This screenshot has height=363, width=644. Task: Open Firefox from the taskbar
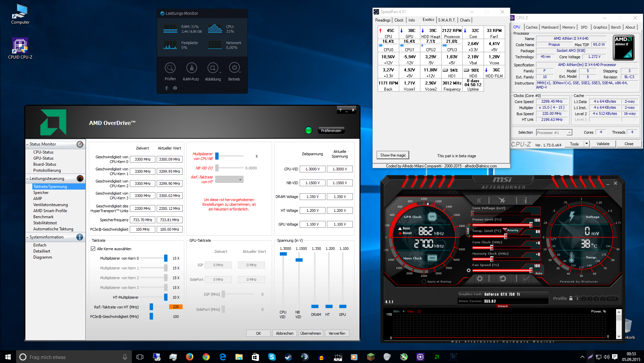190,357
